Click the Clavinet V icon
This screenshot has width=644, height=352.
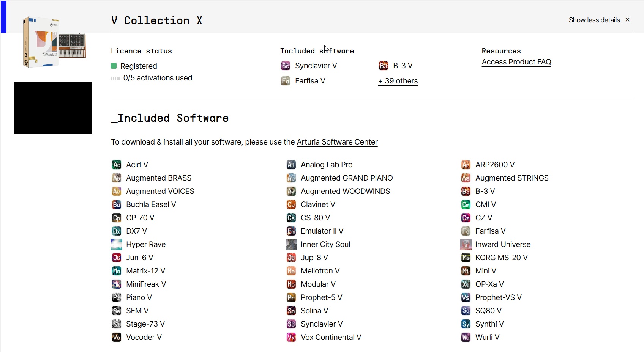point(291,204)
